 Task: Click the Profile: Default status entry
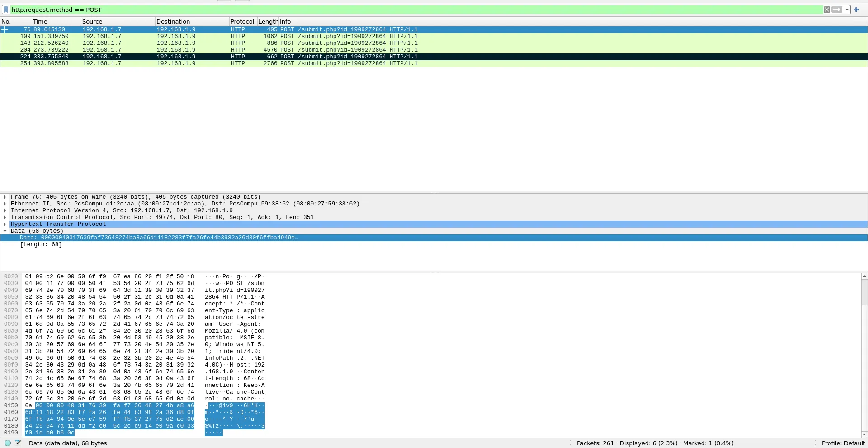(x=843, y=443)
